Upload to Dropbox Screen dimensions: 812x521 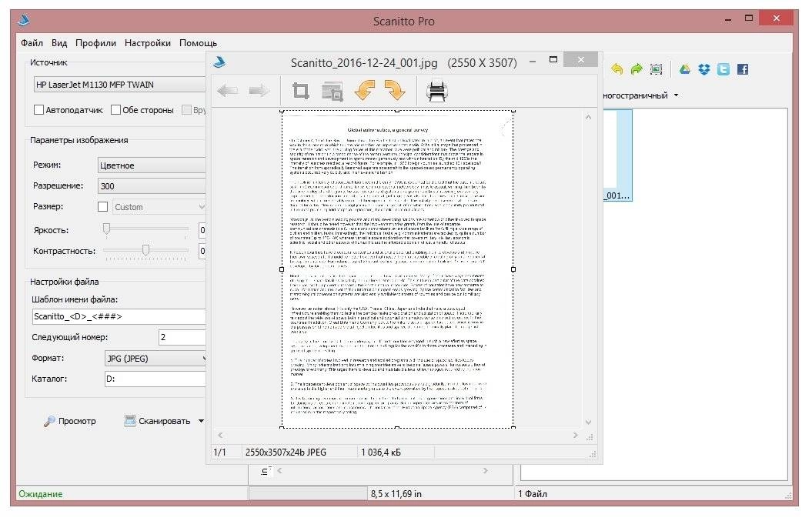(x=703, y=69)
